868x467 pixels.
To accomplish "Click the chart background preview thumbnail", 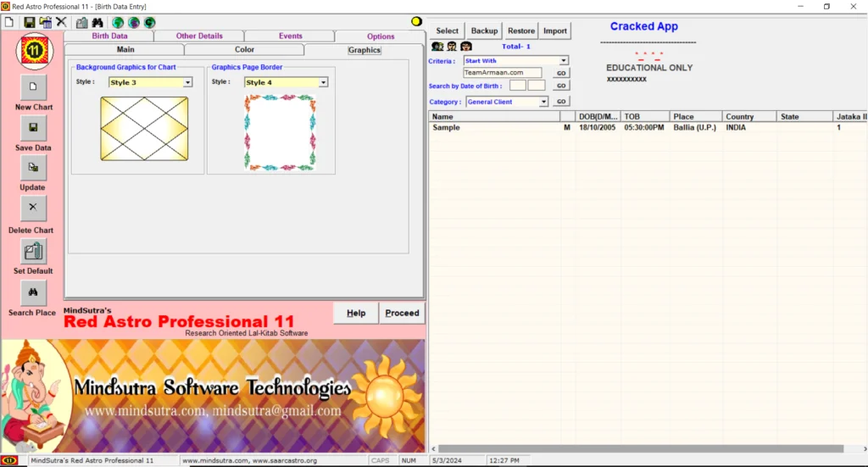I will click(x=144, y=129).
